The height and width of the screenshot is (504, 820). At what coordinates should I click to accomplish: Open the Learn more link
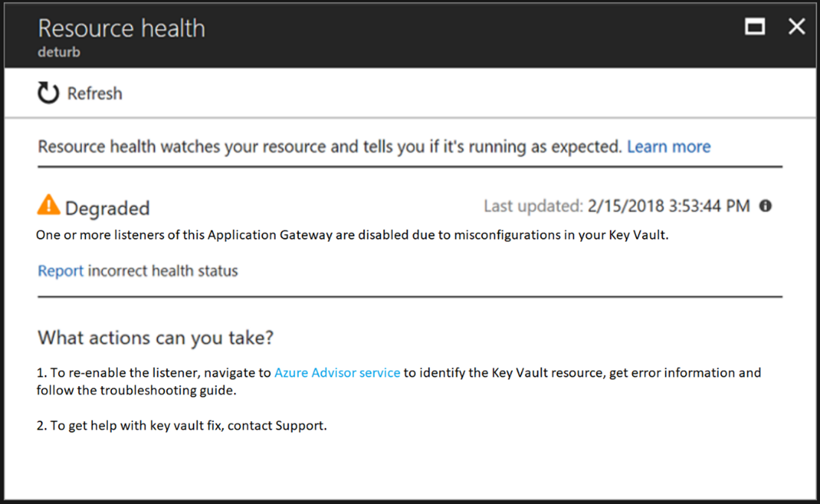669,146
